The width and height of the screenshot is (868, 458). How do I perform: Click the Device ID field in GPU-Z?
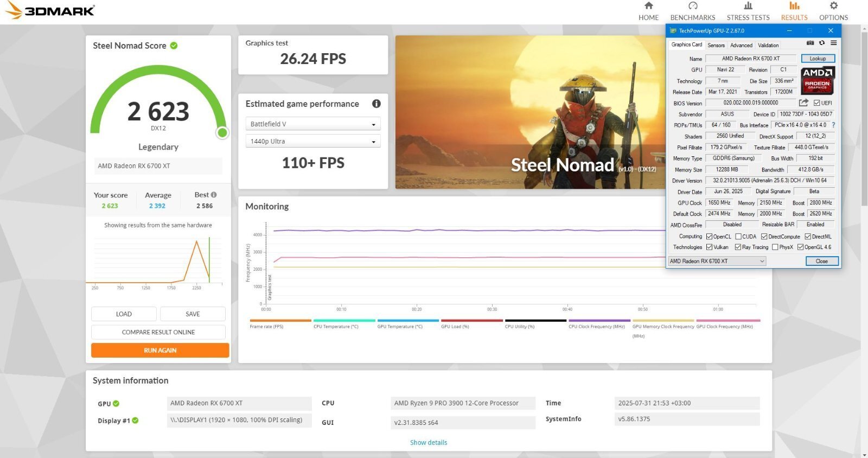(x=806, y=114)
